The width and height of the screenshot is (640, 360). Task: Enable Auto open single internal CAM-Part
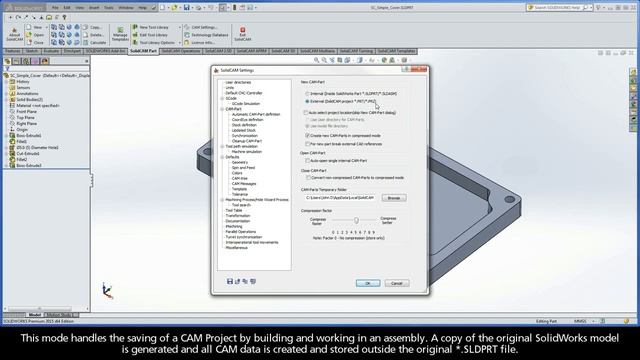307,161
